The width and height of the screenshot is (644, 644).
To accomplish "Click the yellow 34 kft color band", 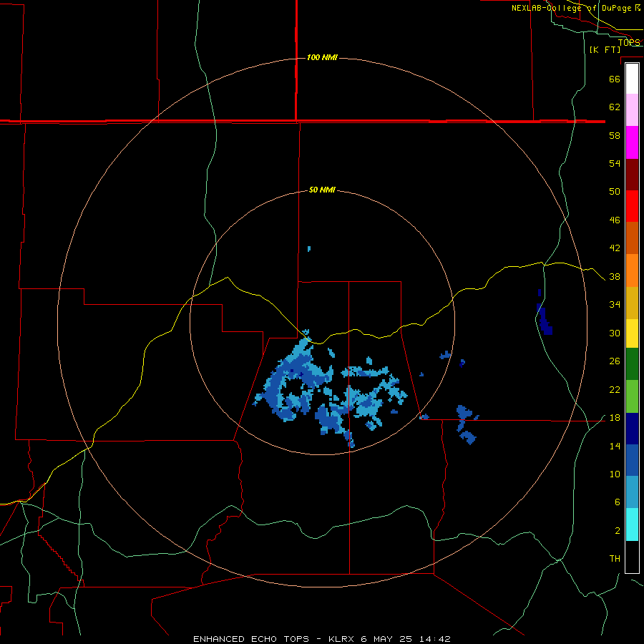I will click(x=632, y=333).
